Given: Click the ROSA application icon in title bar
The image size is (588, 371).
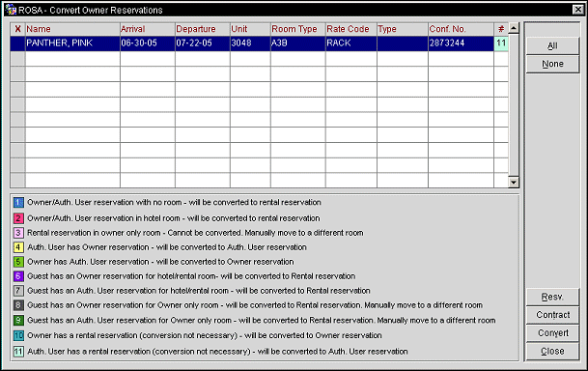Looking at the screenshot, I should pyautogui.click(x=11, y=10).
